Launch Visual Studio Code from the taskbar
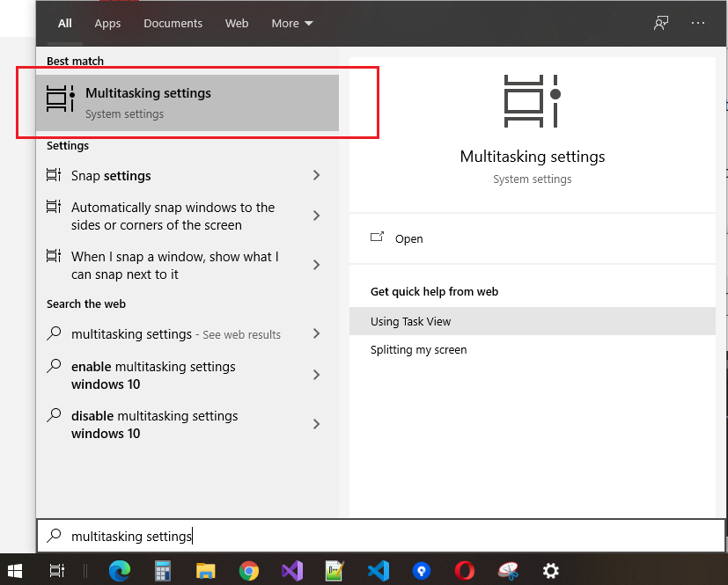 pyautogui.click(x=379, y=571)
